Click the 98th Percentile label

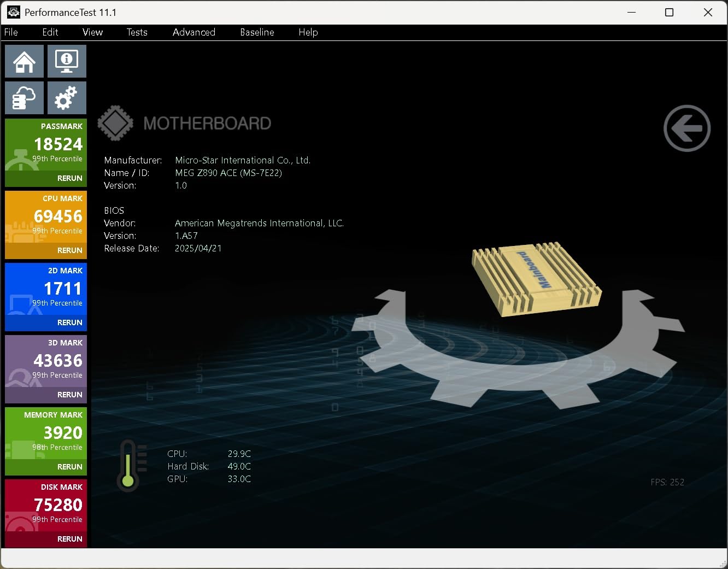[x=57, y=447]
